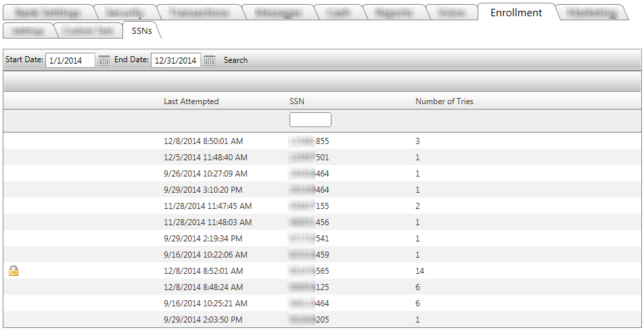The width and height of the screenshot is (644, 330).
Task: Select the row attempted 12/8/2014 8:50:01 AM
Action: [203, 141]
